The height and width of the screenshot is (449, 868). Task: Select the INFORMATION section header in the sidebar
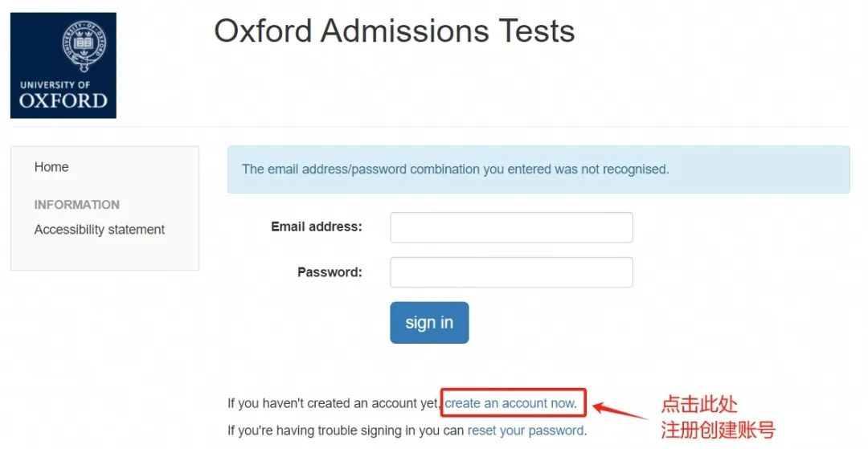pyautogui.click(x=77, y=205)
